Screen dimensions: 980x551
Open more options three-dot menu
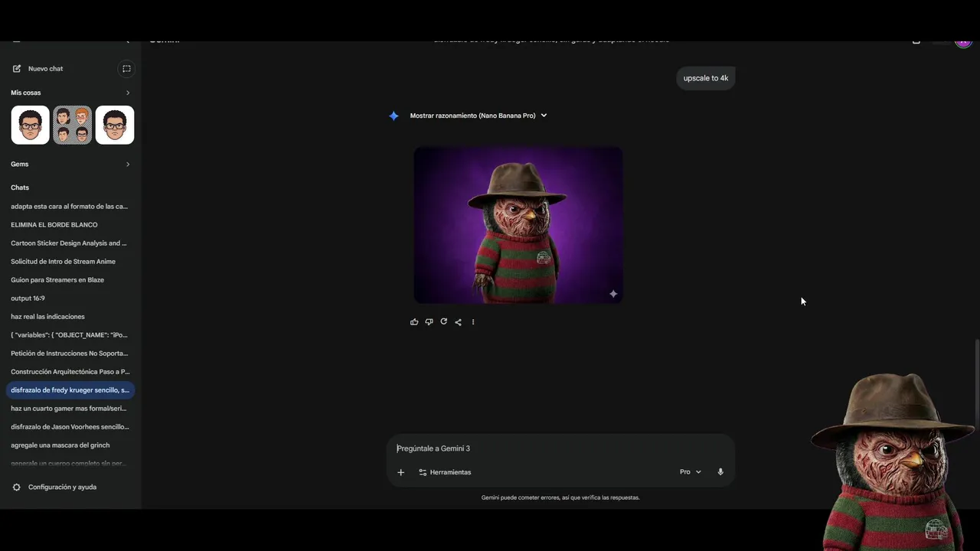click(x=473, y=322)
